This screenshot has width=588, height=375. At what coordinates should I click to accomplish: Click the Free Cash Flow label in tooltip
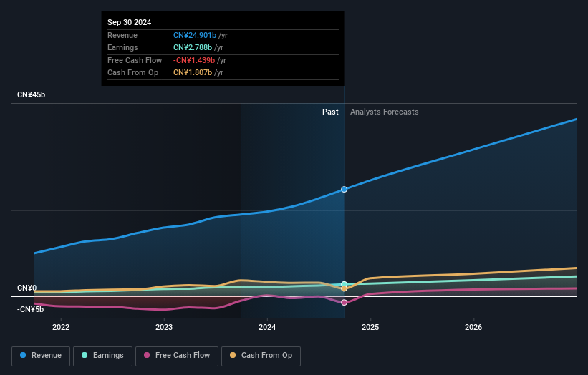tap(135, 60)
